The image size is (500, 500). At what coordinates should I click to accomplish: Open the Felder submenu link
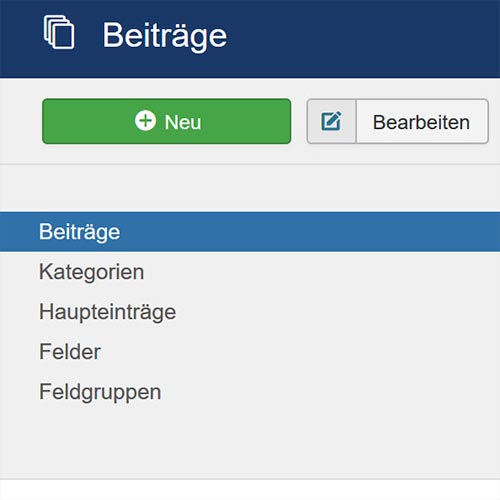70,352
